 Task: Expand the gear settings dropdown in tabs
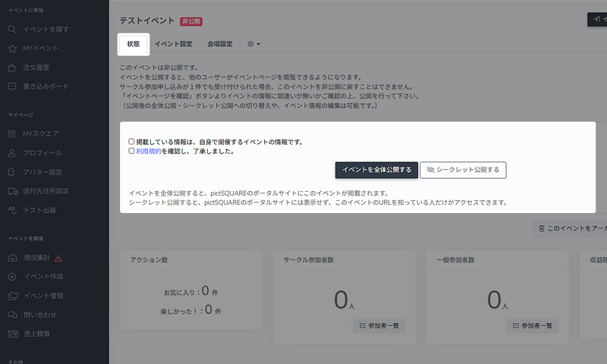[x=253, y=44]
